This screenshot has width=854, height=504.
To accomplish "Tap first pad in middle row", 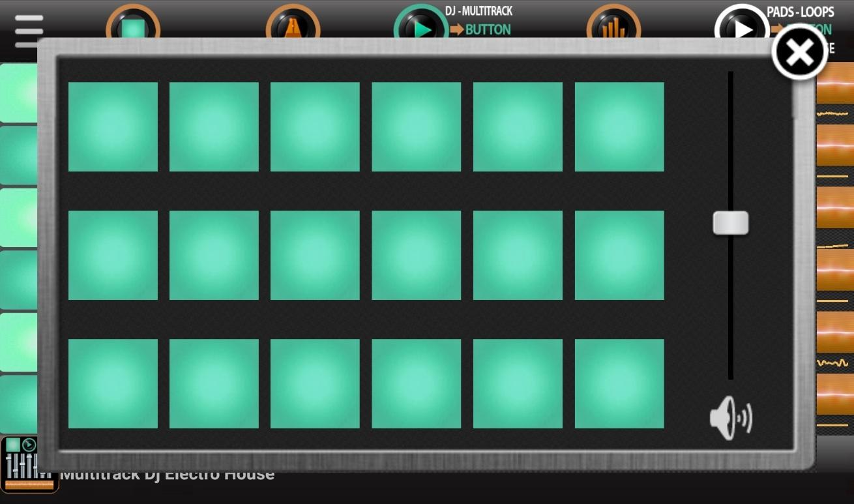I will click(x=113, y=255).
